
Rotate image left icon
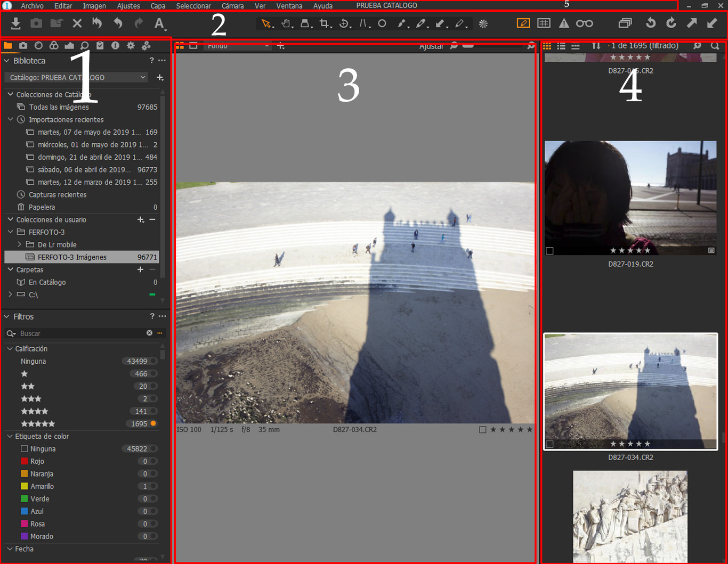click(x=651, y=23)
